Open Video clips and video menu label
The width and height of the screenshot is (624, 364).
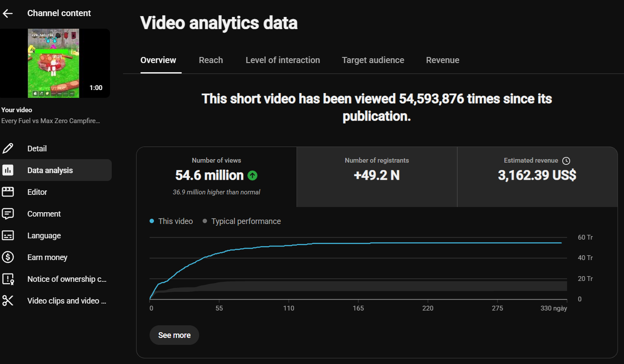pyautogui.click(x=67, y=301)
